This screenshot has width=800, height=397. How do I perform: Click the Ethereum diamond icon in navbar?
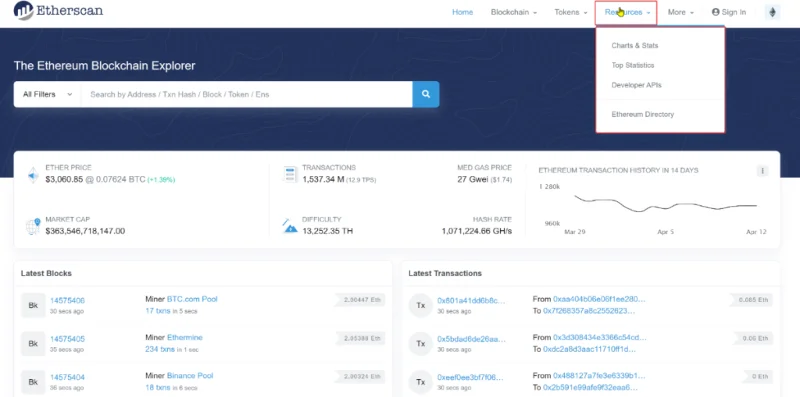(x=772, y=12)
